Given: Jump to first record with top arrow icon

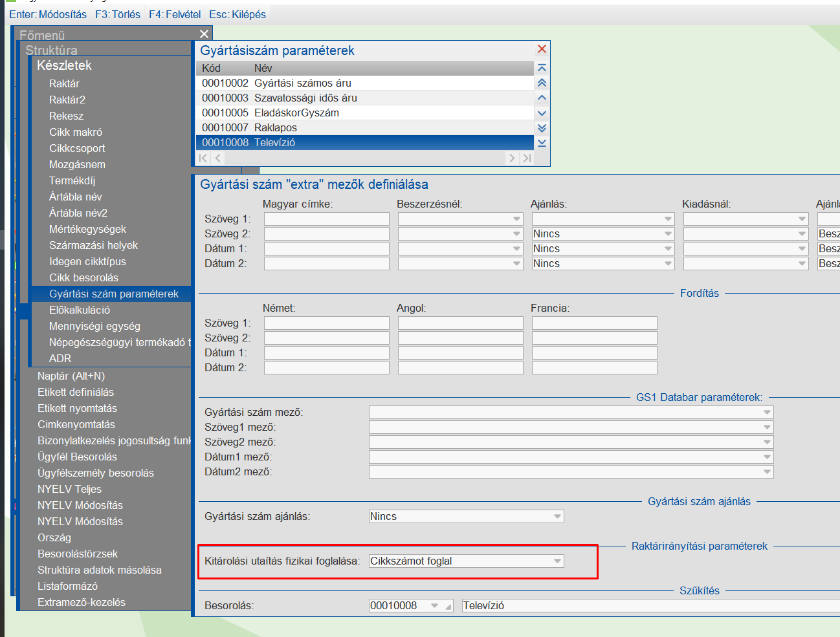Looking at the screenshot, I should (542, 68).
